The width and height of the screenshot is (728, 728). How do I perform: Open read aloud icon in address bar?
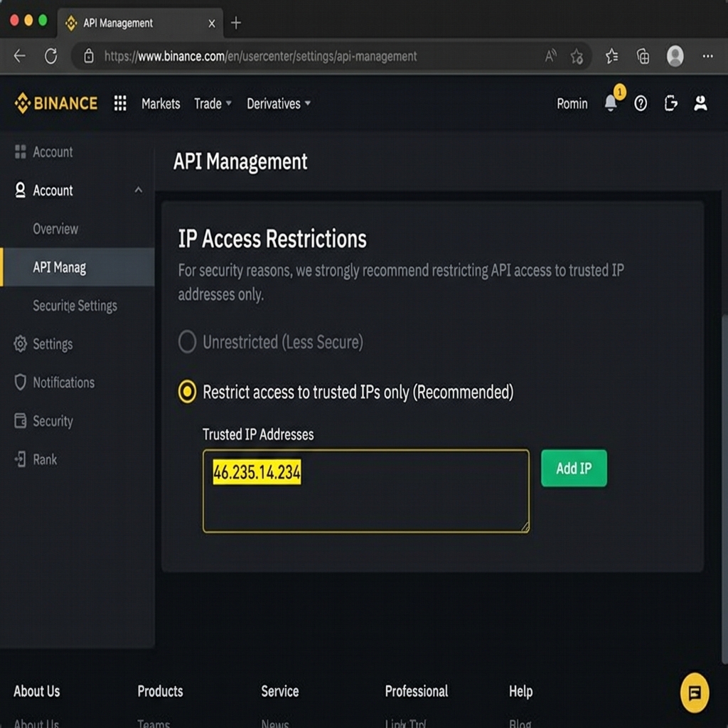[x=550, y=56]
